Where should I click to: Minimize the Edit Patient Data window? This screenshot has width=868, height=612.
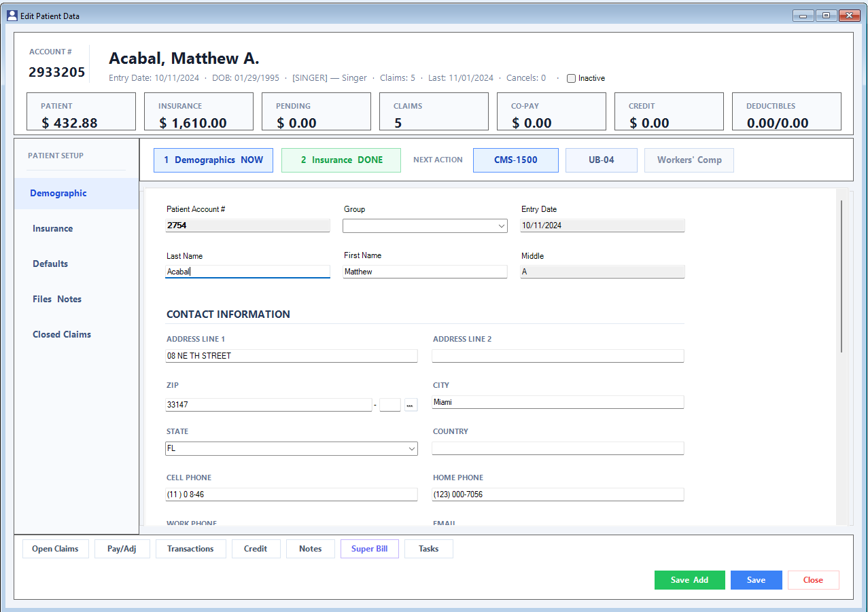tap(803, 15)
